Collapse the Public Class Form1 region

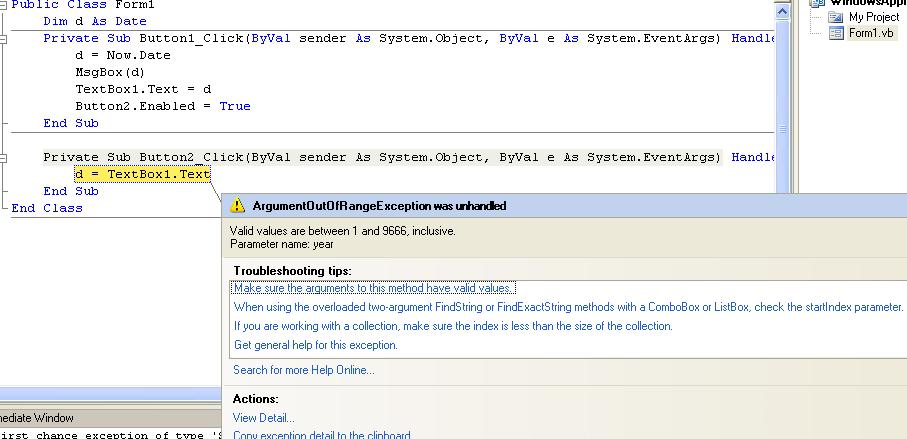point(4,5)
